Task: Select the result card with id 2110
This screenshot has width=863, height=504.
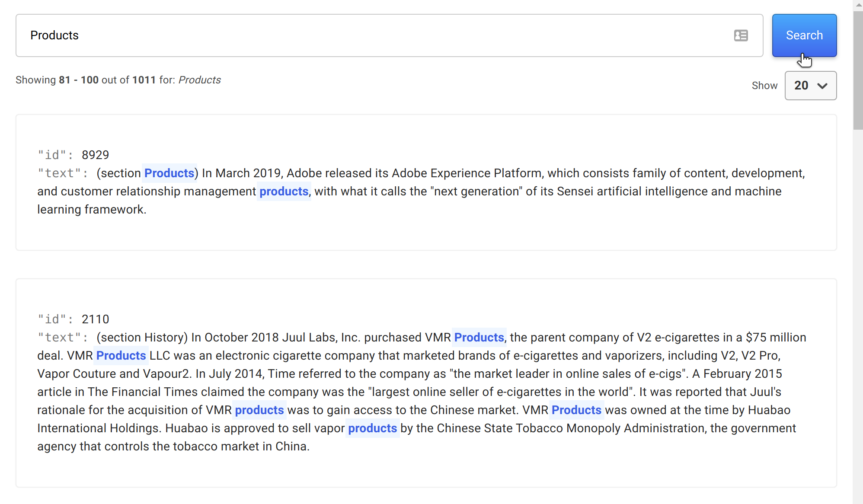Action: pyautogui.click(x=426, y=469)
